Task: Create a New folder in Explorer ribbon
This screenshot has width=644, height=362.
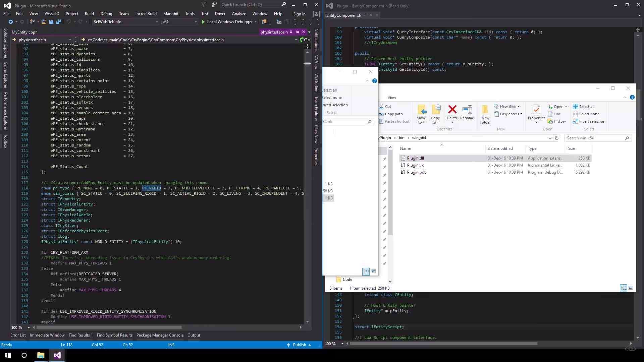Action: tap(485, 114)
